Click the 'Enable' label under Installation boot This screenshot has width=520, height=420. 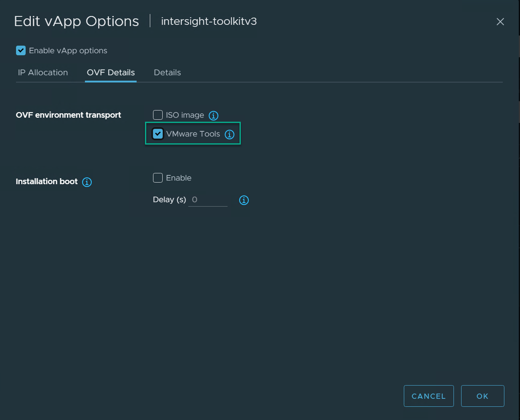click(179, 178)
